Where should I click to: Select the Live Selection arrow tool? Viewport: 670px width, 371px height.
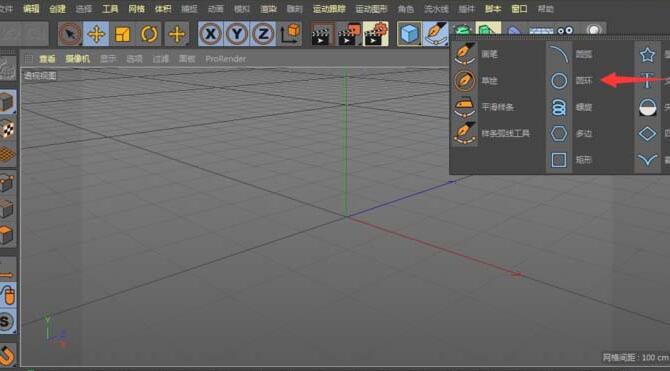pos(70,34)
